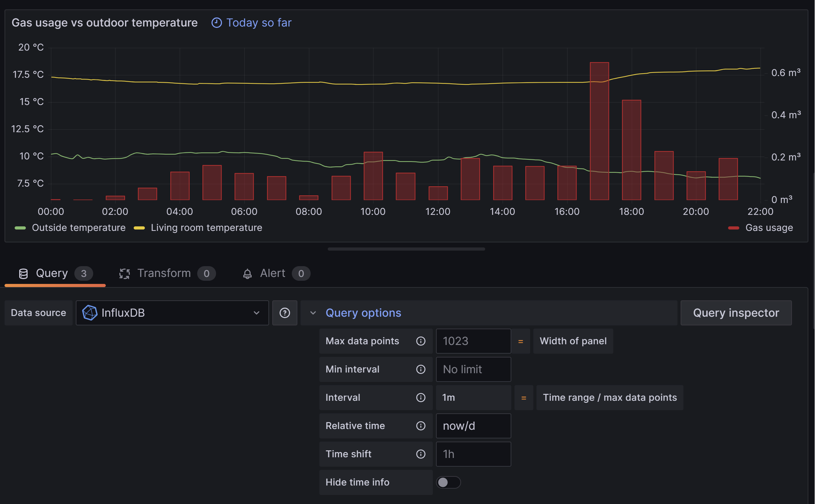Screen dimensions: 815x504
Task: Toggle the Hide time info switch
Action: click(449, 482)
